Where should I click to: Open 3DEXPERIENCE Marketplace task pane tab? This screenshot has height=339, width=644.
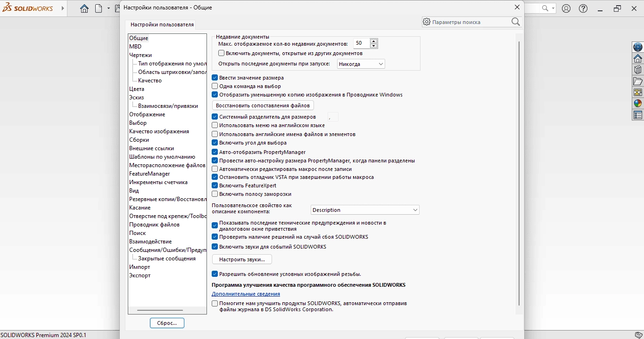click(638, 47)
